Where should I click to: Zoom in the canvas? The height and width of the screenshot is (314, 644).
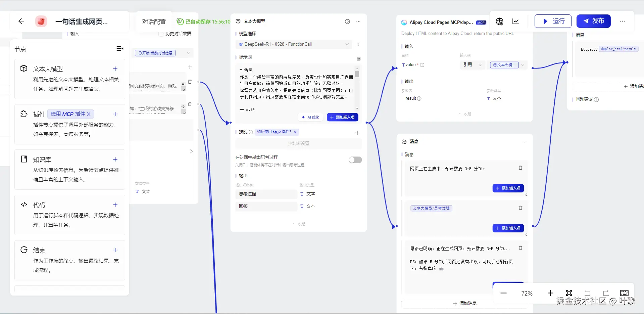pyautogui.click(x=550, y=293)
